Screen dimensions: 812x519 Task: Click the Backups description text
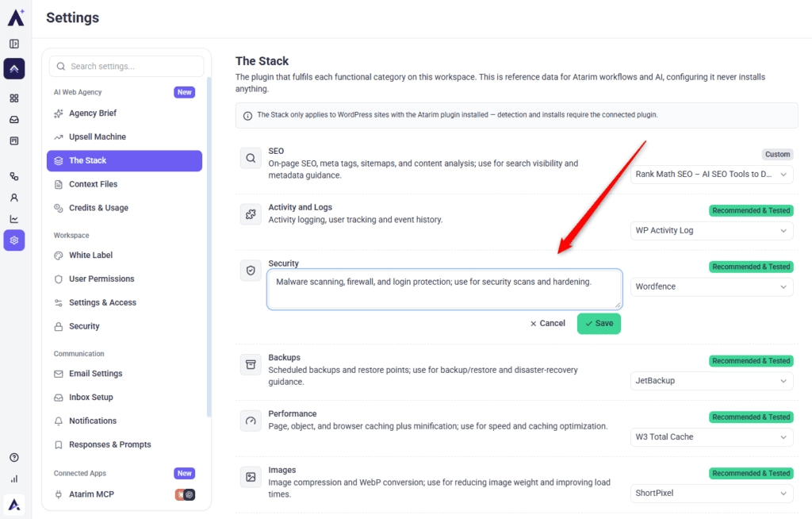tap(423, 376)
